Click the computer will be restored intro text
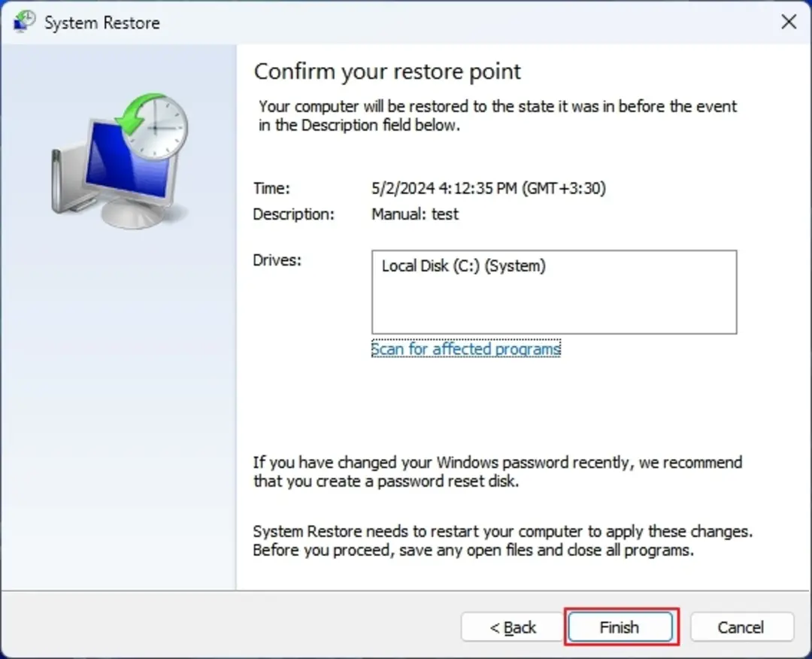Screen dimensions: 812x659 tap(498, 116)
